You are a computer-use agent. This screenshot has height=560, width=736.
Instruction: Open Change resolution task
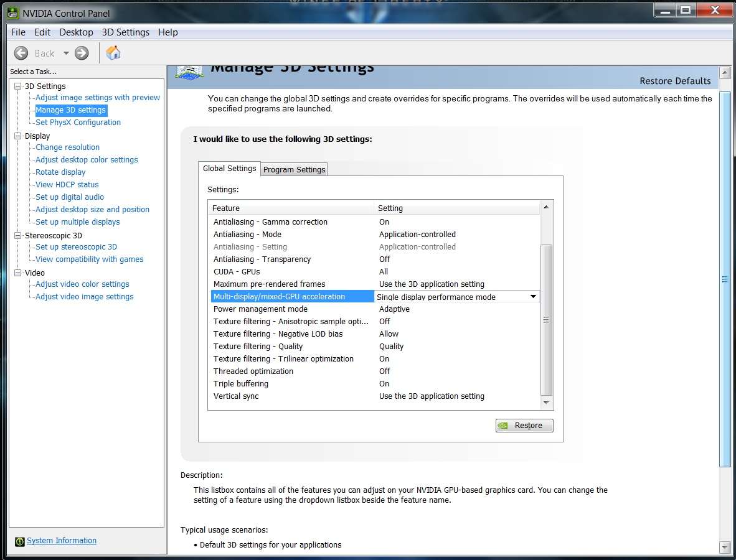(x=68, y=147)
